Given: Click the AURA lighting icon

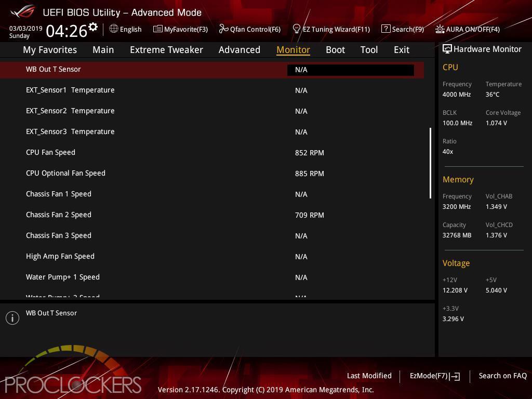Looking at the screenshot, I should pos(440,29).
